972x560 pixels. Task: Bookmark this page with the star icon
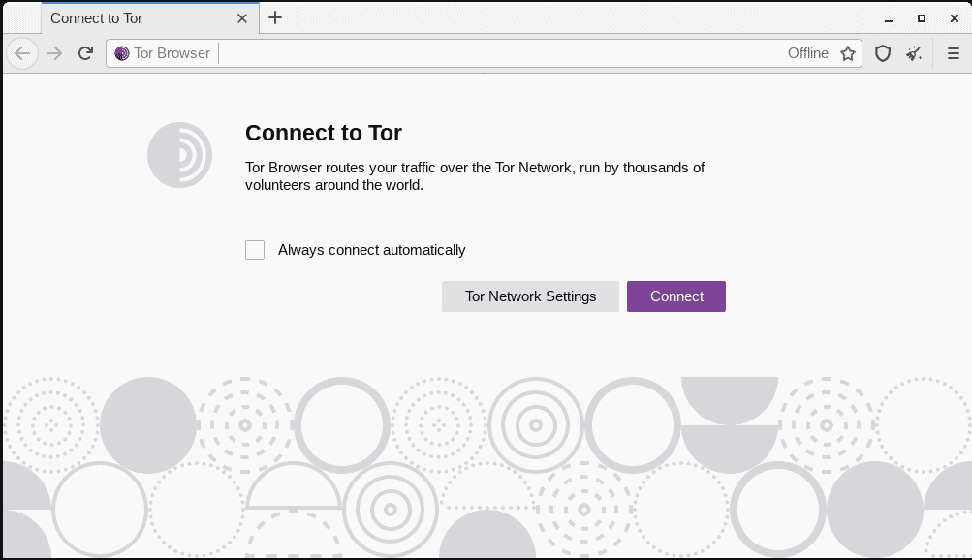tap(848, 53)
